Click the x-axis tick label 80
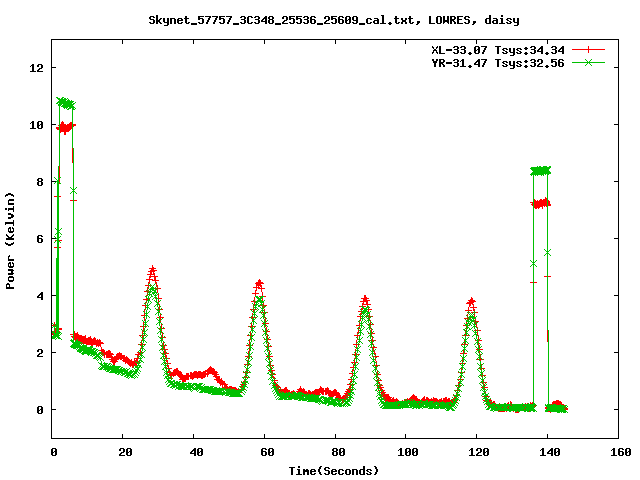 click(x=335, y=453)
